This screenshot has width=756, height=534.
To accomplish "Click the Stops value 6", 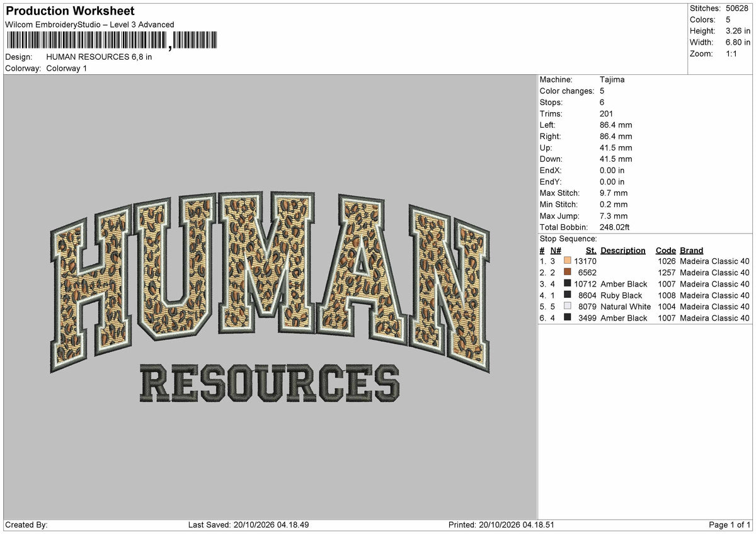I will pyautogui.click(x=602, y=102).
